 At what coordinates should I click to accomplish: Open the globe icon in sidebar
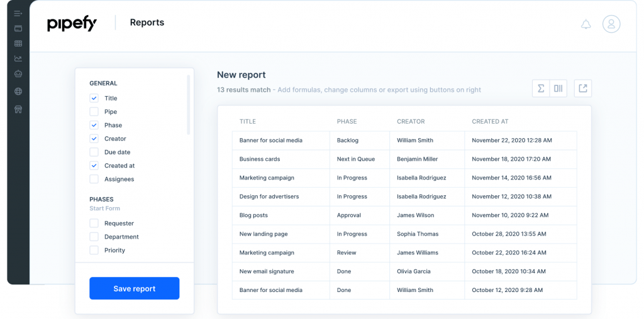[18, 92]
